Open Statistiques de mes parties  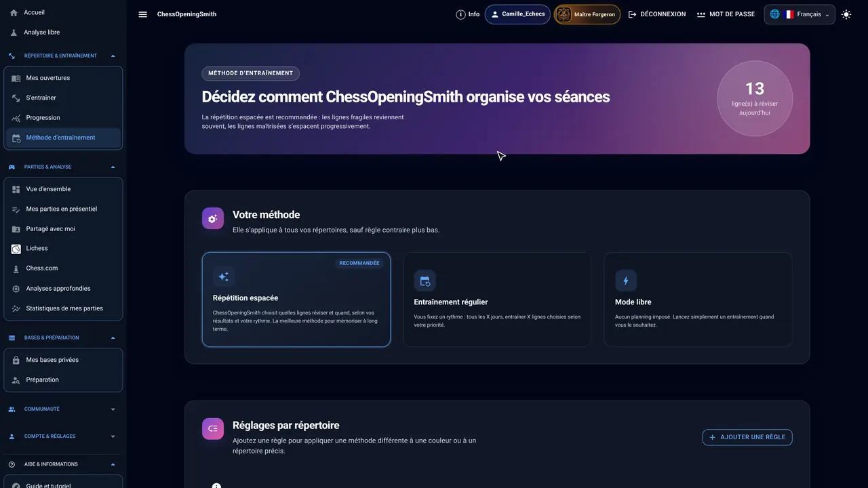tap(63, 308)
